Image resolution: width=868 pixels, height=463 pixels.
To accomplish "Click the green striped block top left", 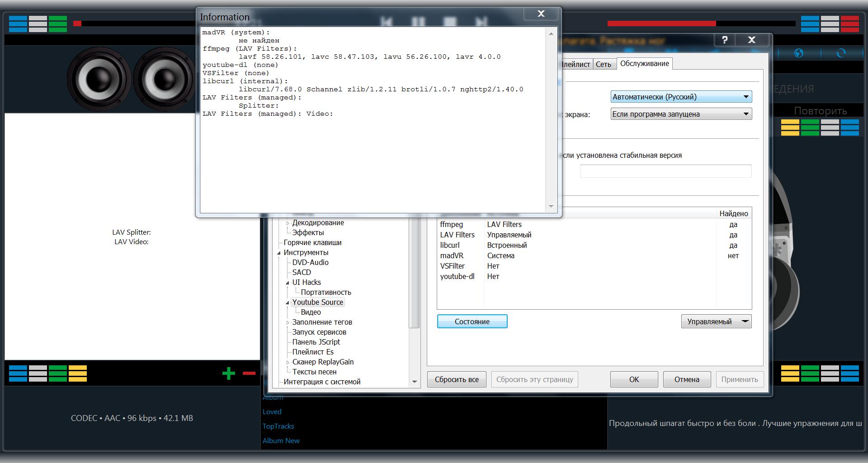I will tap(58, 24).
